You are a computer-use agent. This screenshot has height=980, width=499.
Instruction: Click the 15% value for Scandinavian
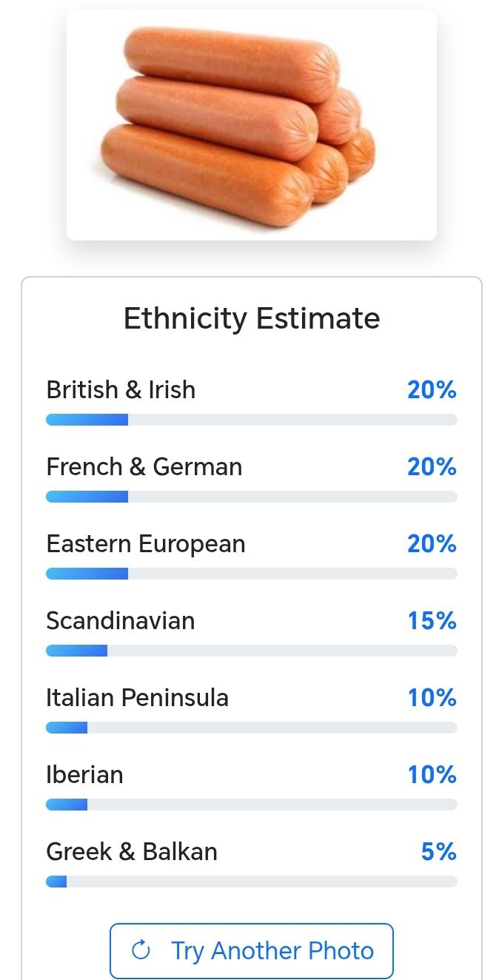[432, 621]
